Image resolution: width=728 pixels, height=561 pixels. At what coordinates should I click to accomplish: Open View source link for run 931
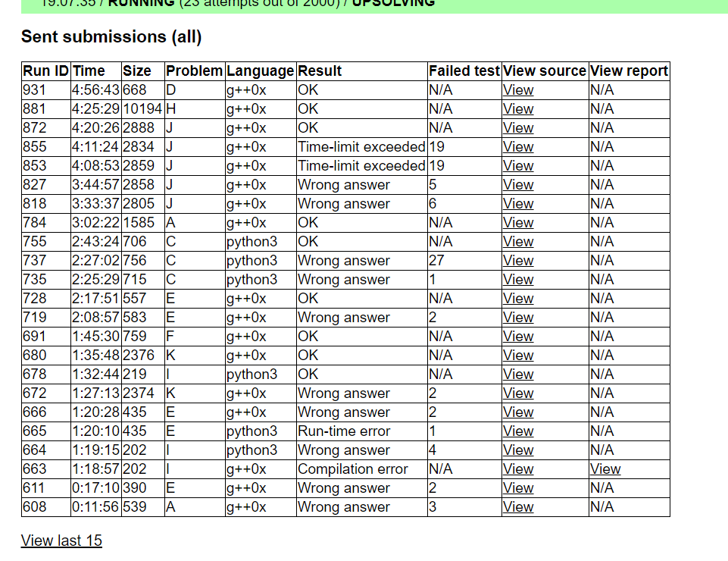(518, 90)
